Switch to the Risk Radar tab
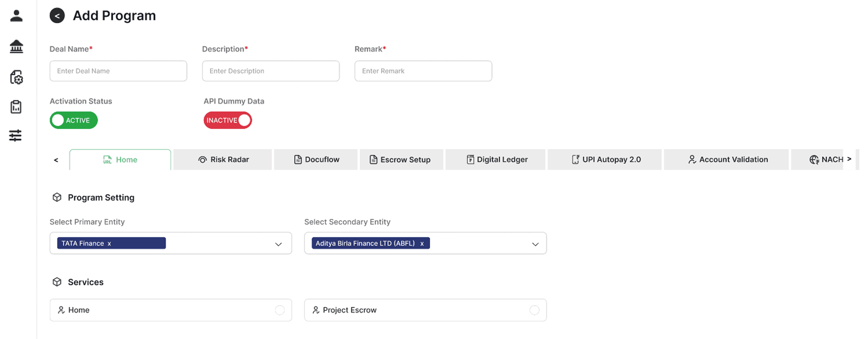This screenshot has height=339, width=868. tap(223, 160)
